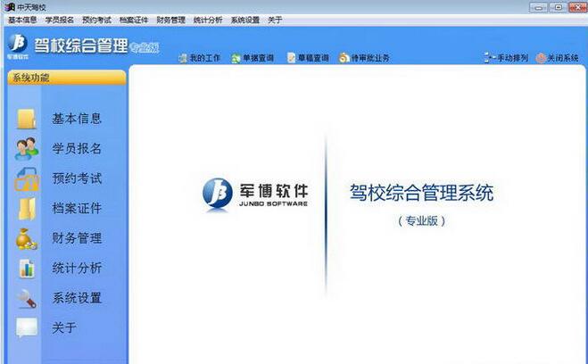Select 关于 text in the sidebar

64,328
